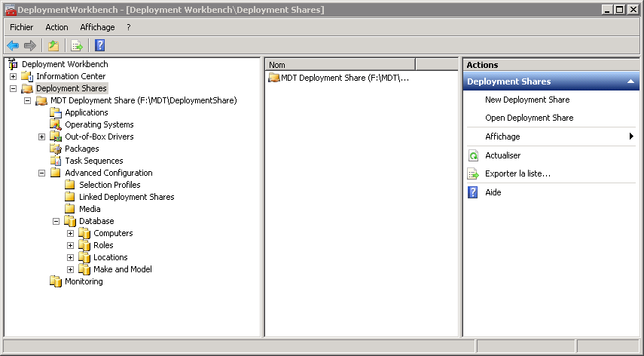The height and width of the screenshot is (356, 644).
Task: Expand the Computers node
Action: (x=71, y=234)
